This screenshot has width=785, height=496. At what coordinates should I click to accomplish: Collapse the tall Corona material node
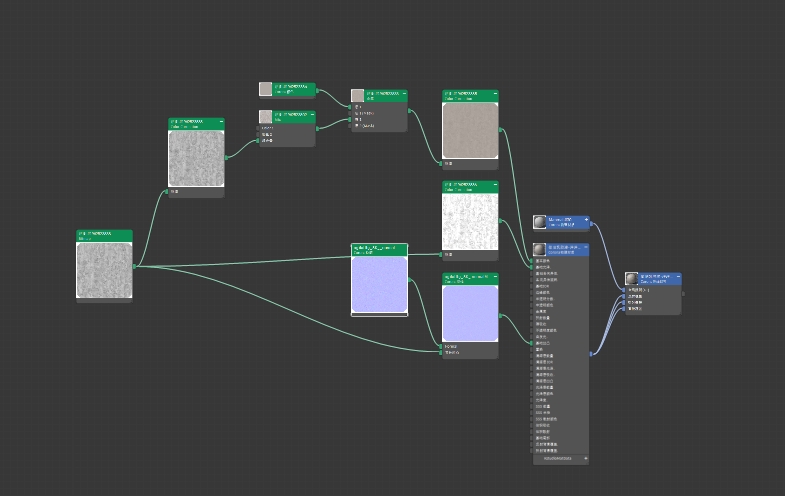click(x=586, y=247)
